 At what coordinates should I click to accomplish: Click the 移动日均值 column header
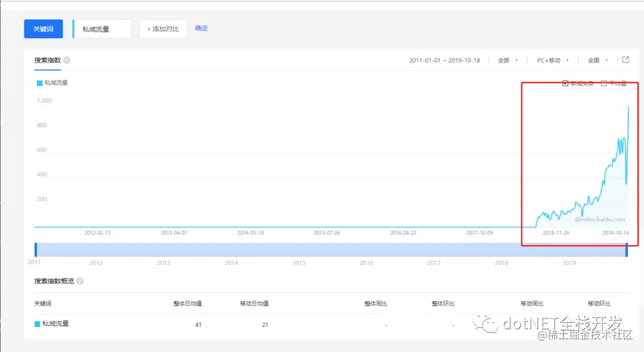pos(254,304)
